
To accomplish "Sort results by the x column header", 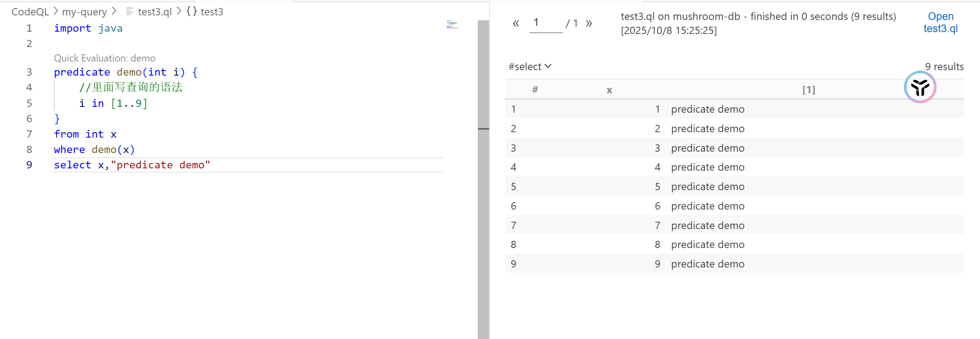I will pos(609,90).
